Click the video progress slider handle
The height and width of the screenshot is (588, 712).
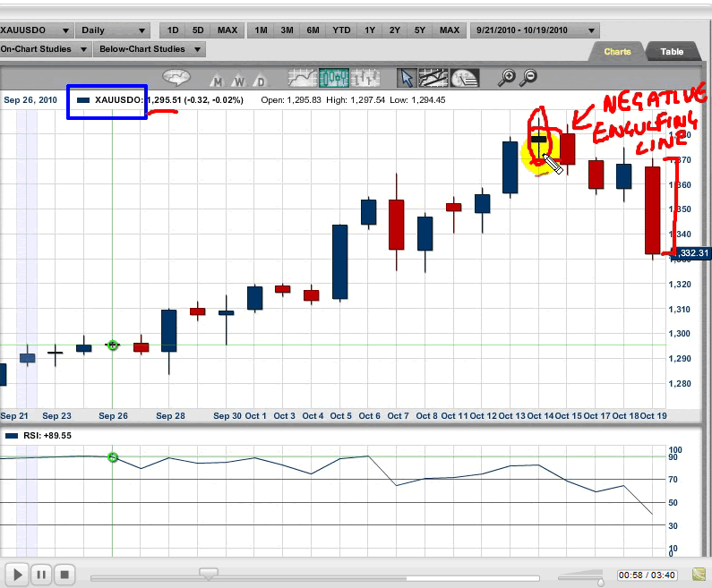(x=208, y=573)
